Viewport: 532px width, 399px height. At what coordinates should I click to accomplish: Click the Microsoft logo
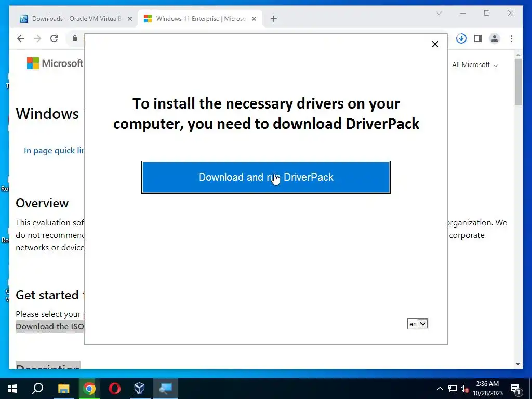[x=55, y=63]
